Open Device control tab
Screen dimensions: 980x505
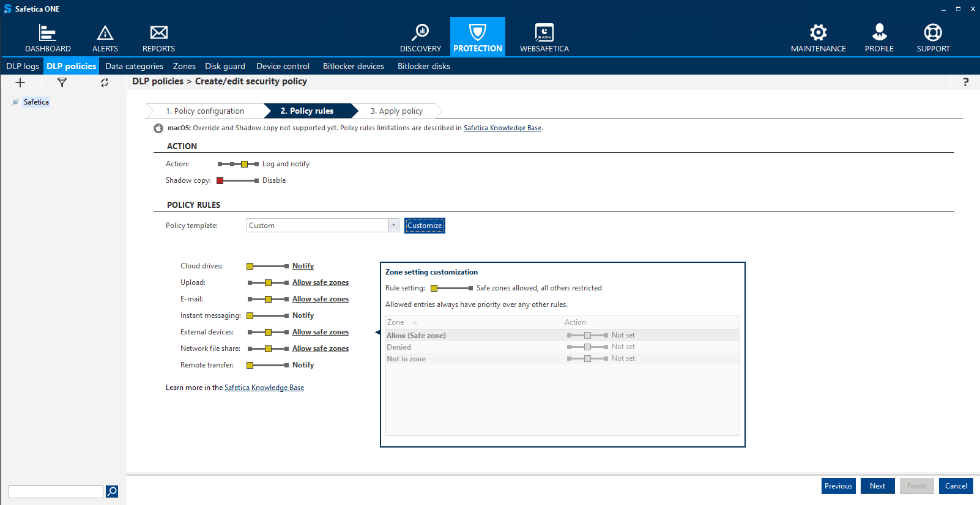tap(283, 66)
